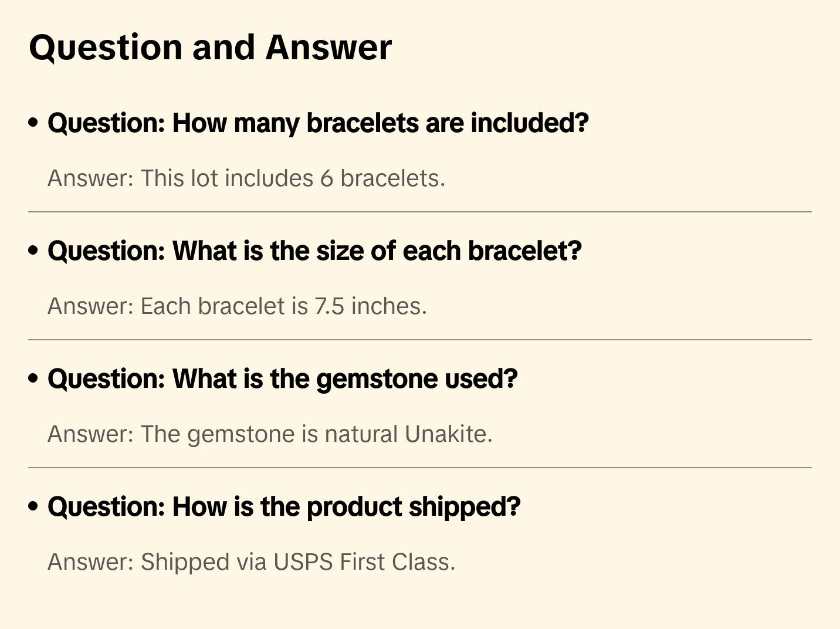Click the word "Unakite" in the gemstone answer
This screenshot has height=629, width=840.
click(x=447, y=434)
